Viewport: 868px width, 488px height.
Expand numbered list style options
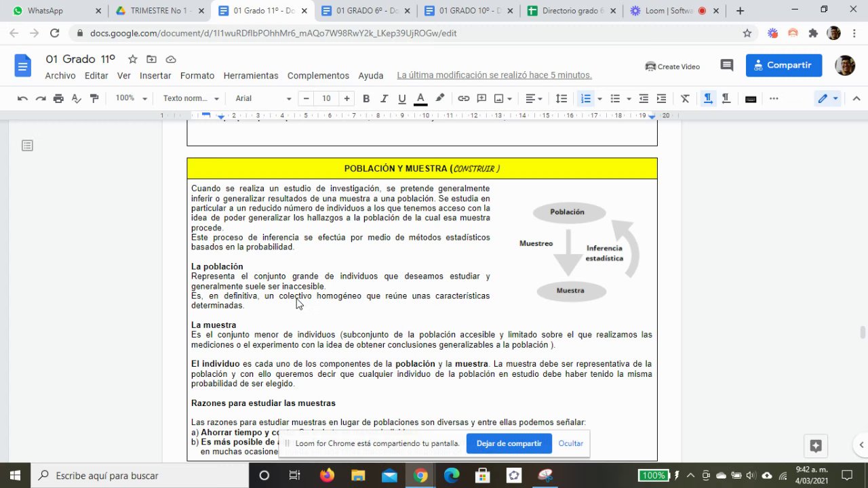(x=599, y=99)
